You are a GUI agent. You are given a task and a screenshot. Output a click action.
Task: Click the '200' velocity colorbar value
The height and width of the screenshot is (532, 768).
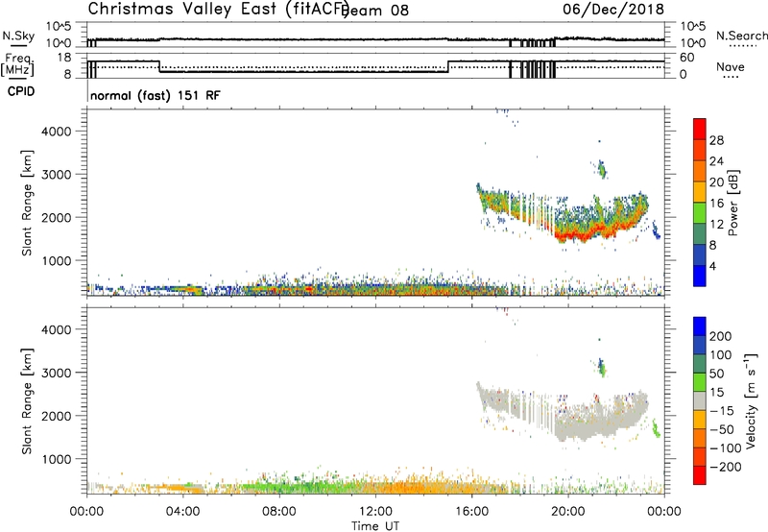(x=721, y=336)
